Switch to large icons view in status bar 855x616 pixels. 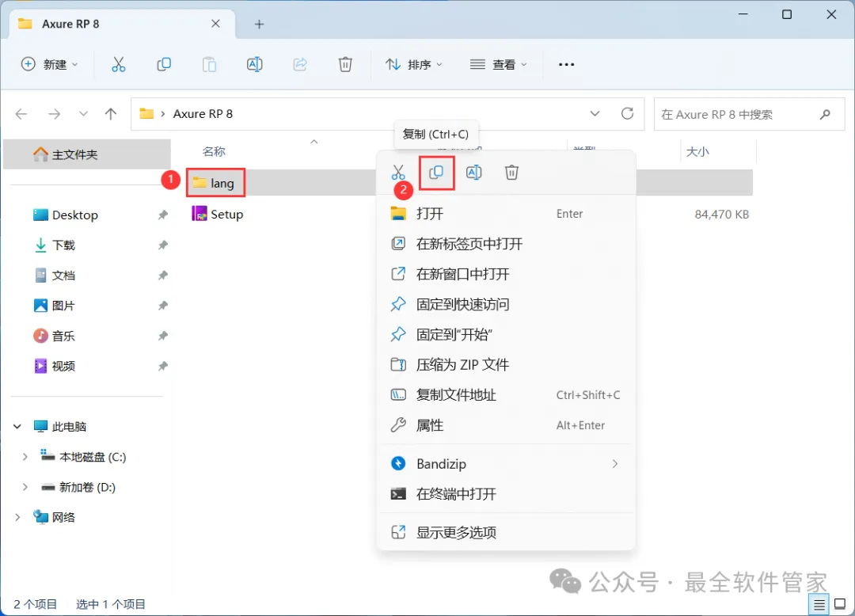click(x=840, y=604)
